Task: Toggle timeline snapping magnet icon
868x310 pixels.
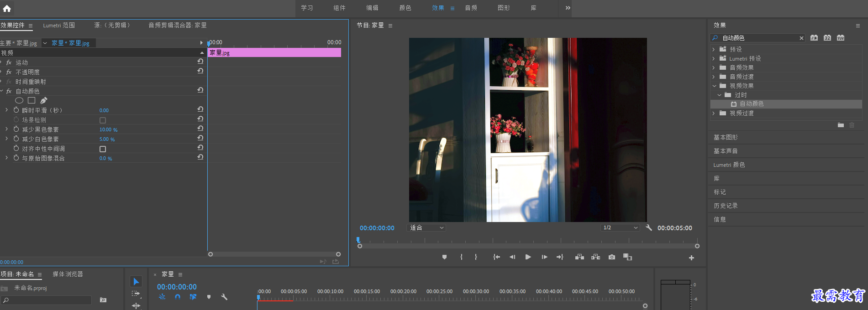Action: [178, 297]
